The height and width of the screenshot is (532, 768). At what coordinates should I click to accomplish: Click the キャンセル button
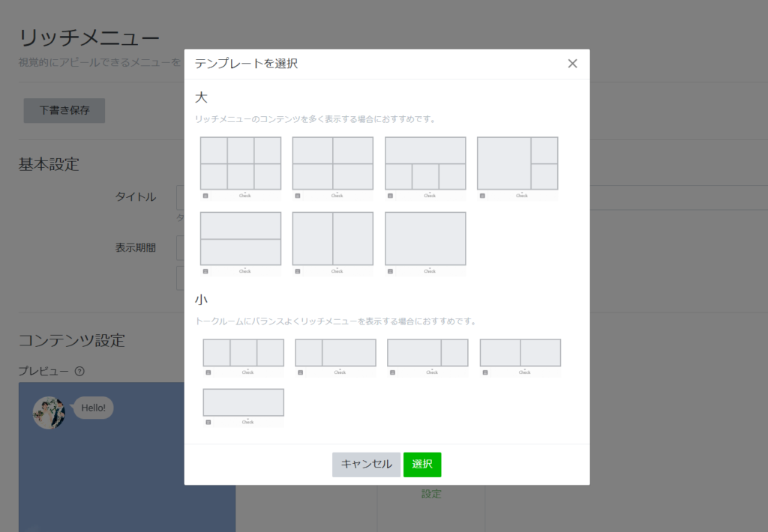[366, 465]
